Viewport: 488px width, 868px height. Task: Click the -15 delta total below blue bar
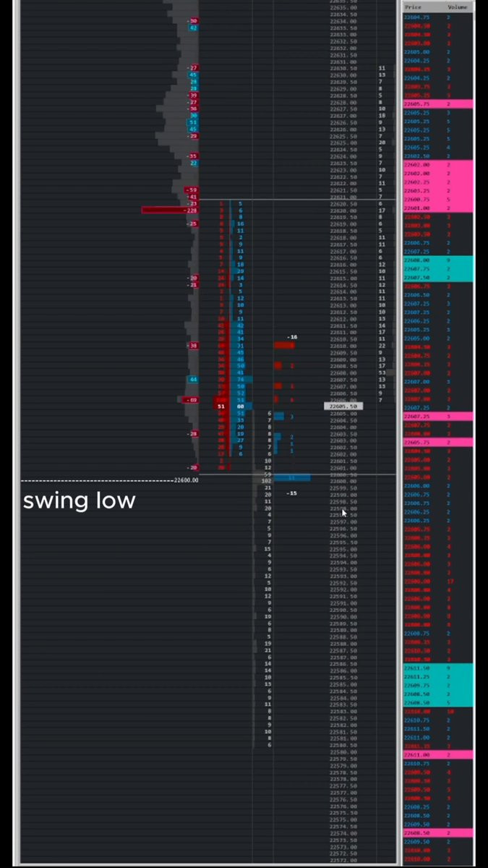click(291, 493)
